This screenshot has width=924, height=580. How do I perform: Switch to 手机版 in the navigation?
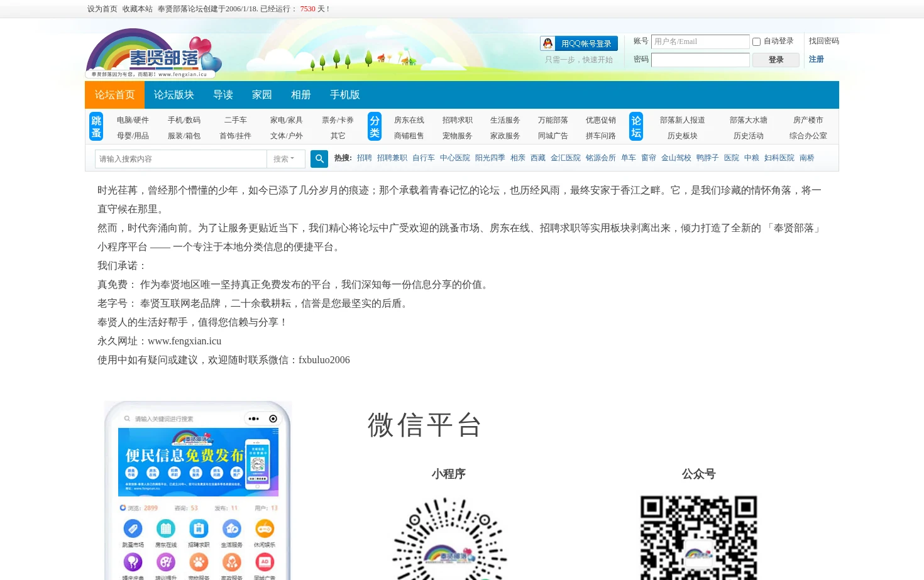tap(345, 95)
